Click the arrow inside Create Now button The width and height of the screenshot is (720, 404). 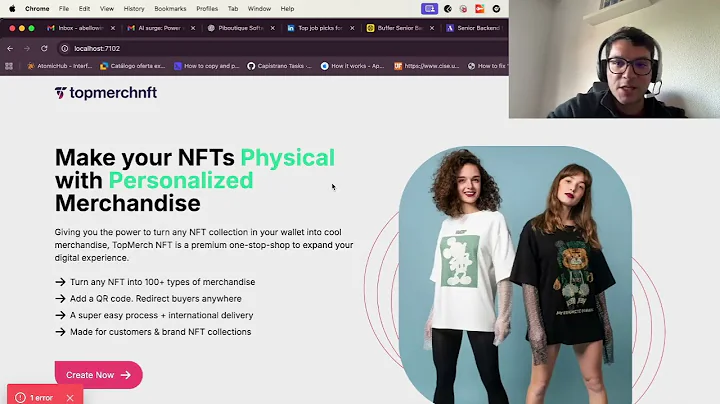125,375
